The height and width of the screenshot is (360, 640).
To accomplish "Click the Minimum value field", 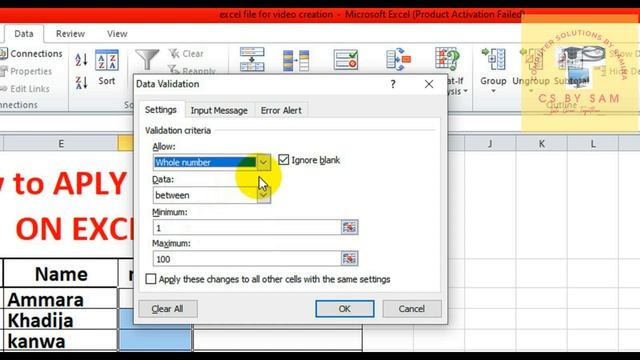I will [x=247, y=227].
